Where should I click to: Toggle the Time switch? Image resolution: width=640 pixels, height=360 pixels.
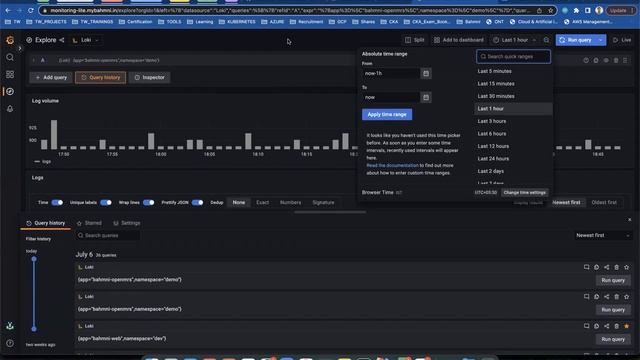(x=57, y=202)
